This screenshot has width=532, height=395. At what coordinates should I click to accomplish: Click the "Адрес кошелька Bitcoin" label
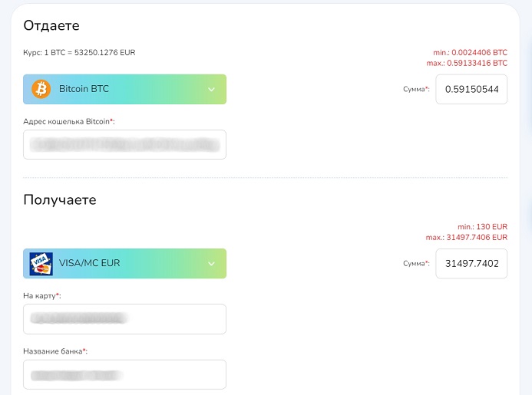(x=69, y=121)
